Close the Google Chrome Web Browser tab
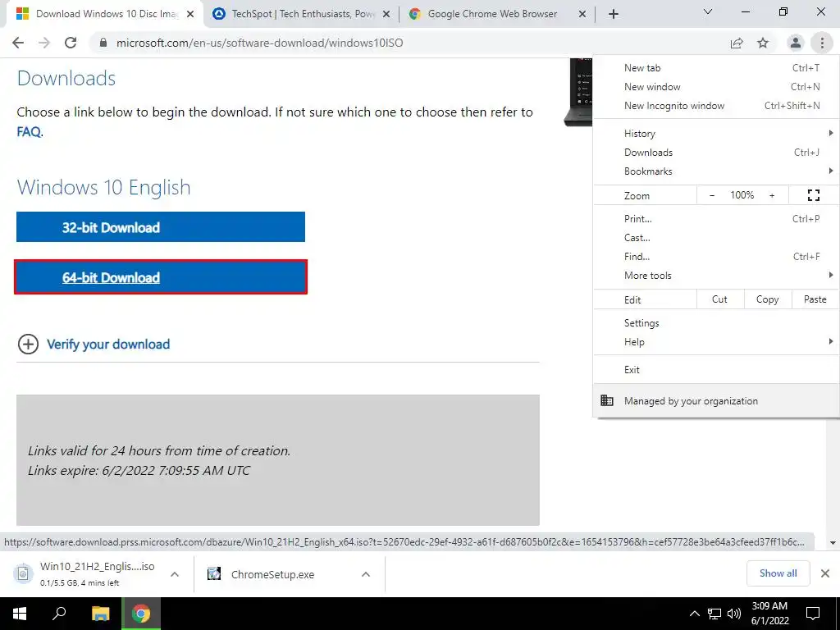 (x=582, y=14)
